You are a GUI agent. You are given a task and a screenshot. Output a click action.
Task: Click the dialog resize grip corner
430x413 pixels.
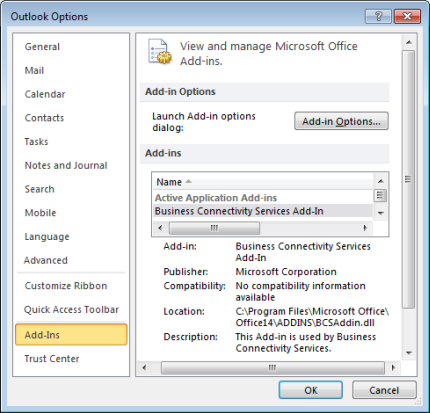418,402
